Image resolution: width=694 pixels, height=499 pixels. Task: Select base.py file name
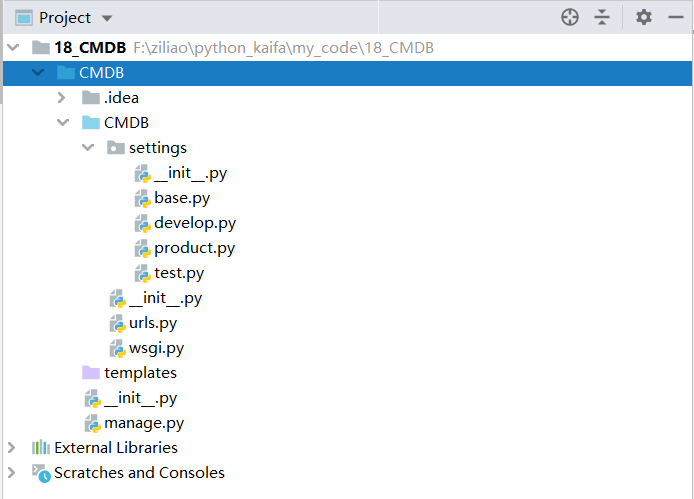[182, 198]
